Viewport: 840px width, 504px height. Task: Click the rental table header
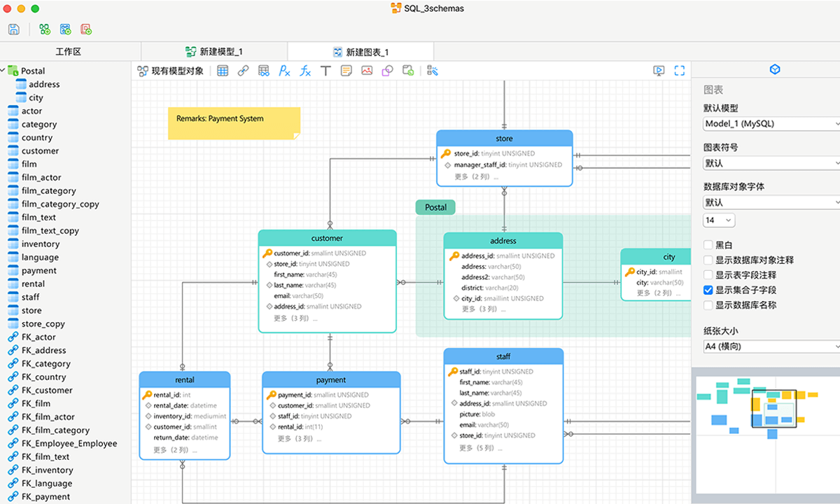click(x=185, y=380)
